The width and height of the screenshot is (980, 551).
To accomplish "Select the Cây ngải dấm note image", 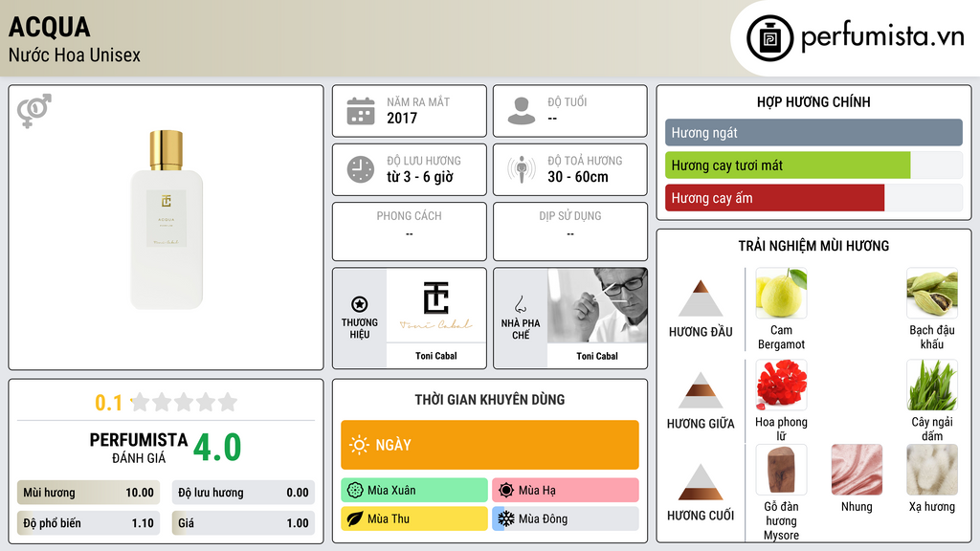I will point(932,385).
